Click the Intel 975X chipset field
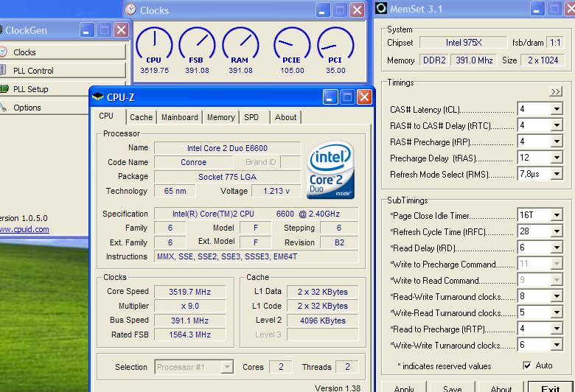 [x=463, y=43]
